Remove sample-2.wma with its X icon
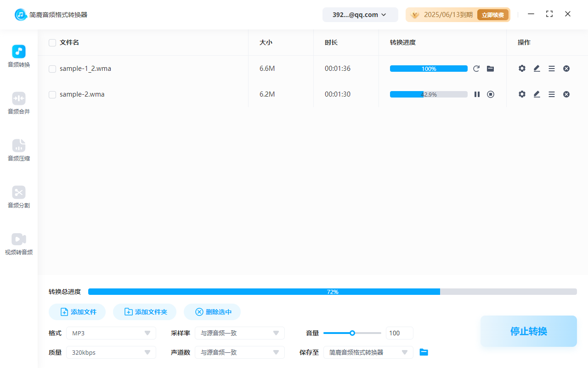 click(566, 94)
